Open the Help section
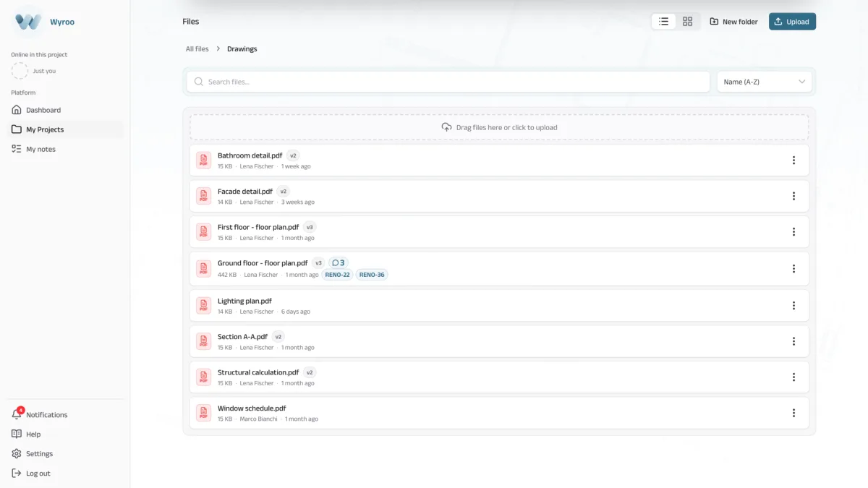 tap(33, 435)
